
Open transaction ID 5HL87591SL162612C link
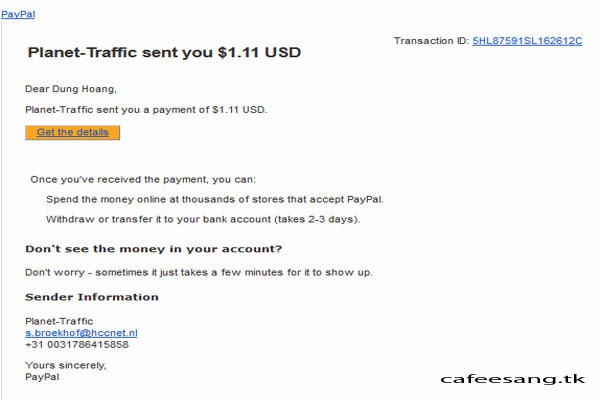coord(527,41)
